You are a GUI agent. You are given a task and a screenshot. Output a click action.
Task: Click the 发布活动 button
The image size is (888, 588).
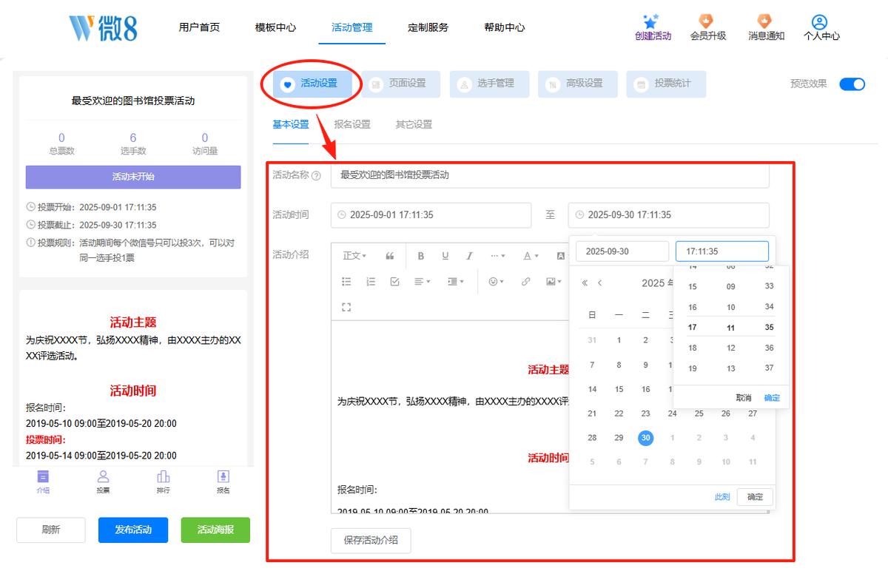coord(133,530)
